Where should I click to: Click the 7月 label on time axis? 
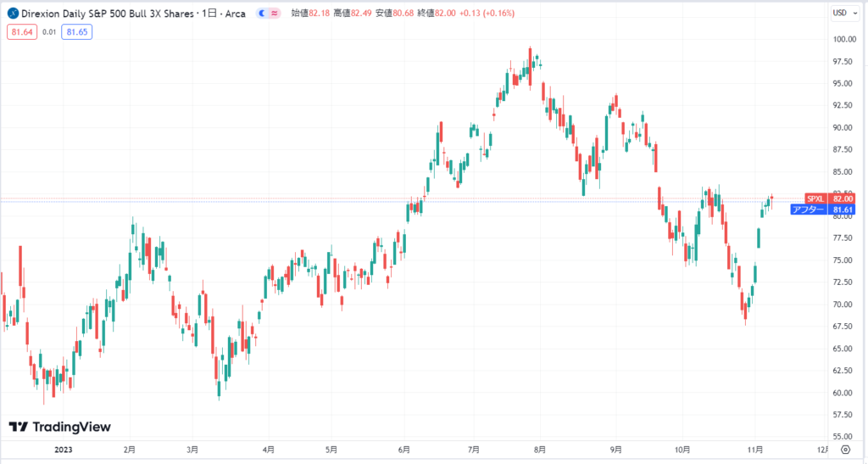(x=473, y=450)
